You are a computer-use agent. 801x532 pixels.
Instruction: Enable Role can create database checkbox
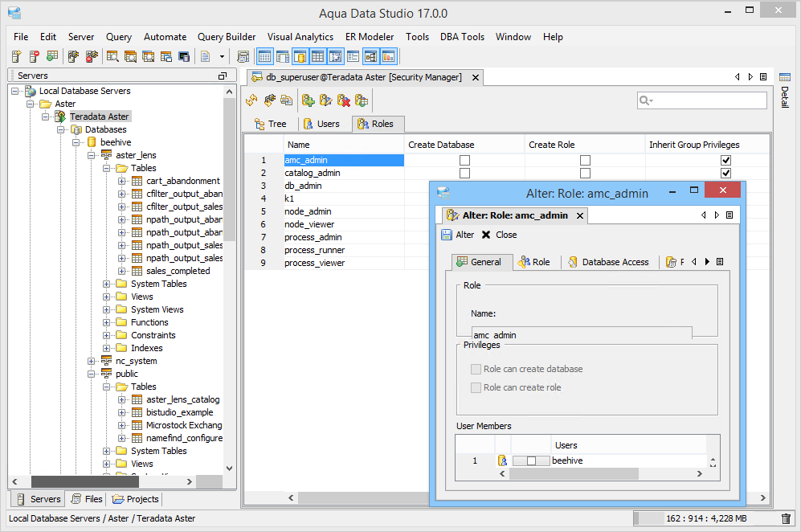pyautogui.click(x=476, y=369)
